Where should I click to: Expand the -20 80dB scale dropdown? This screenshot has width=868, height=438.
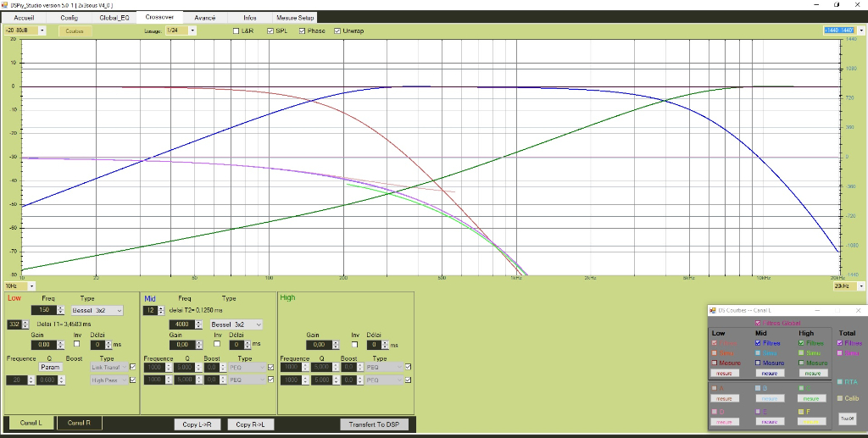(x=41, y=31)
